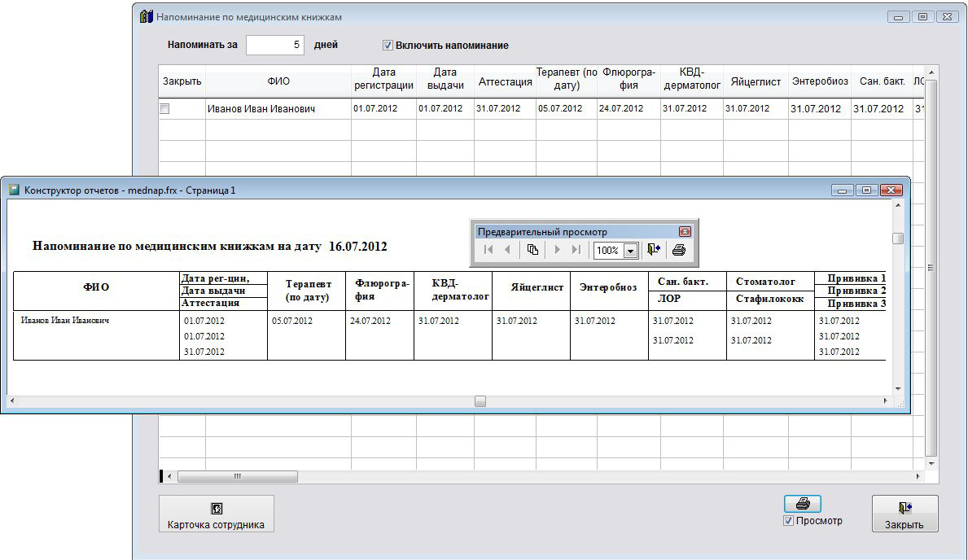Click the report preview horizontal scrollbar thumb
968x560 pixels.
pos(480,401)
